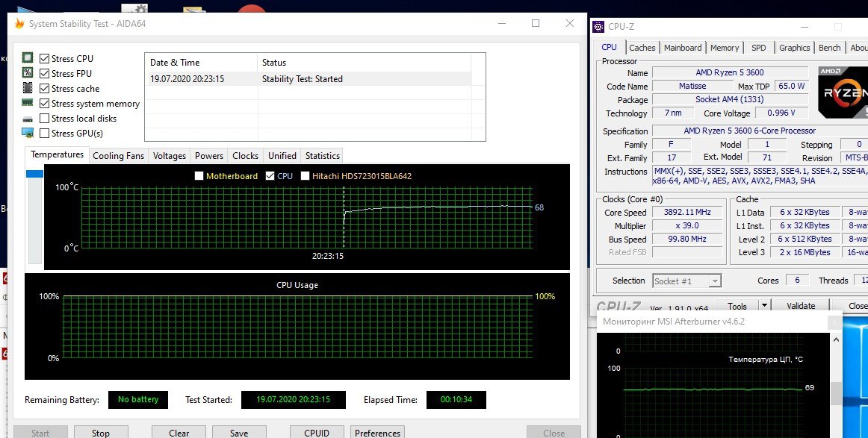Enable Stress local disks checkbox

pos(44,119)
